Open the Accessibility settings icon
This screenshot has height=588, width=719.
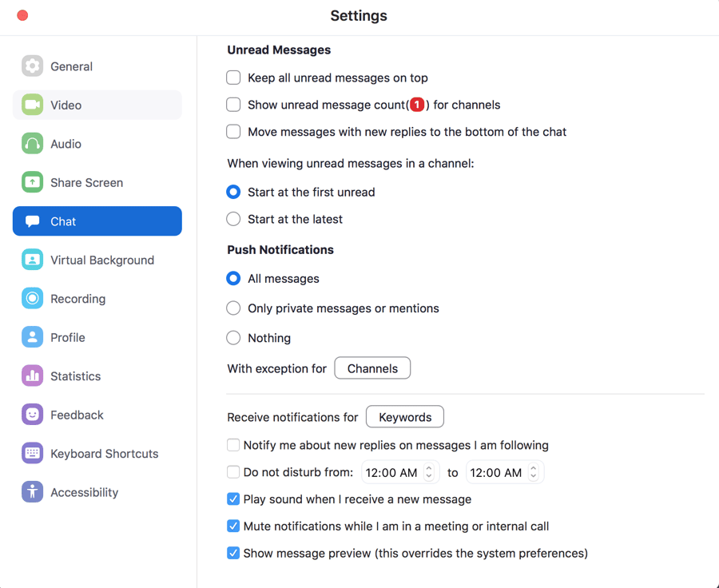(32, 492)
